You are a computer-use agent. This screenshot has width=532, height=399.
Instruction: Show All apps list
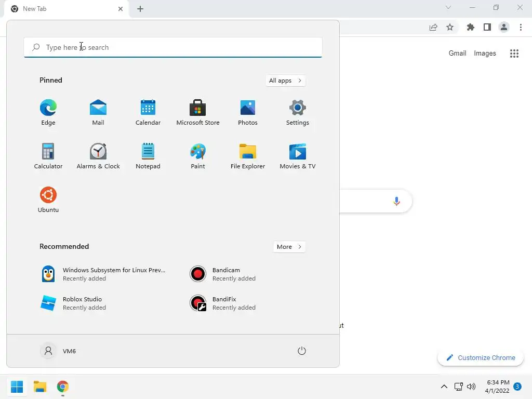coord(285,81)
